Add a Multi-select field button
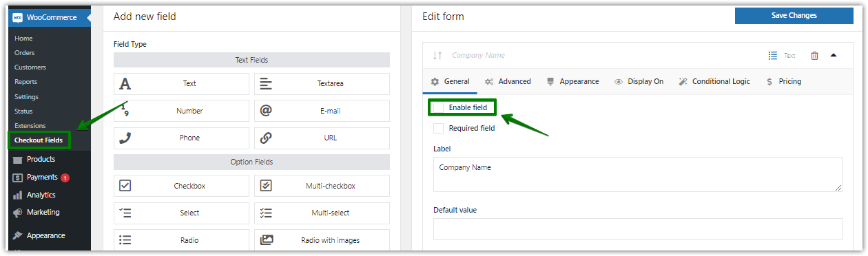The width and height of the screenshot is (868, 256). point(322,213)
